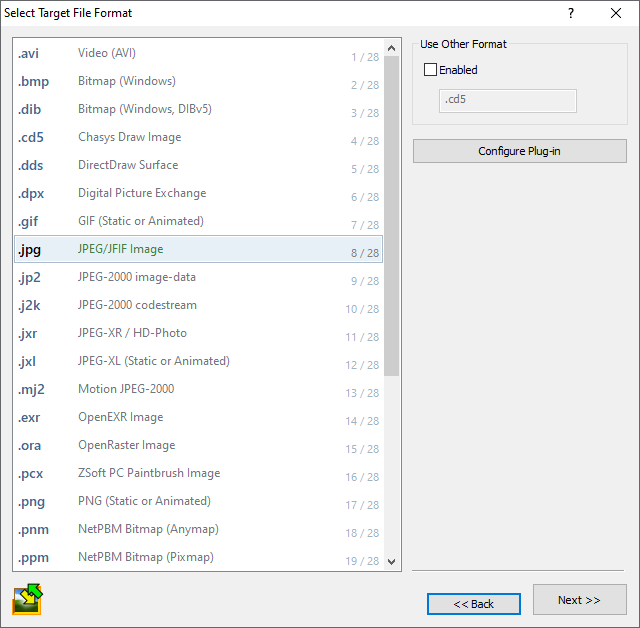Choose .bmp Bitmap (Windows) format
The image size is (640, 628).
coord(198,81)
